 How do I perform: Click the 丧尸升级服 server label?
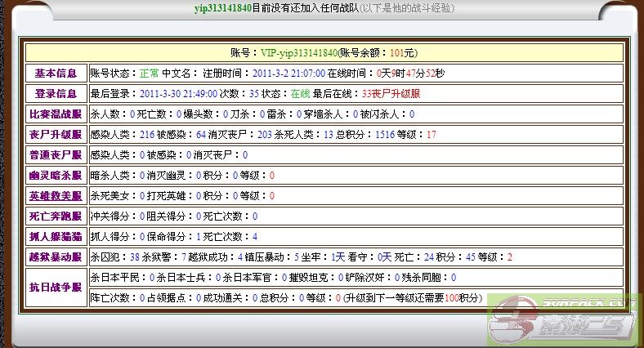click(56, 134)
